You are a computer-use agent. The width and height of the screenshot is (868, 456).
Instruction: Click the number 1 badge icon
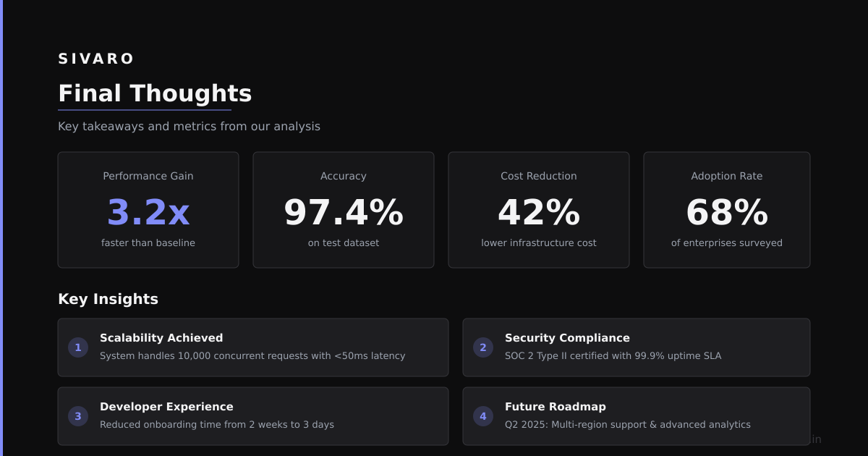tap(78, 347)
